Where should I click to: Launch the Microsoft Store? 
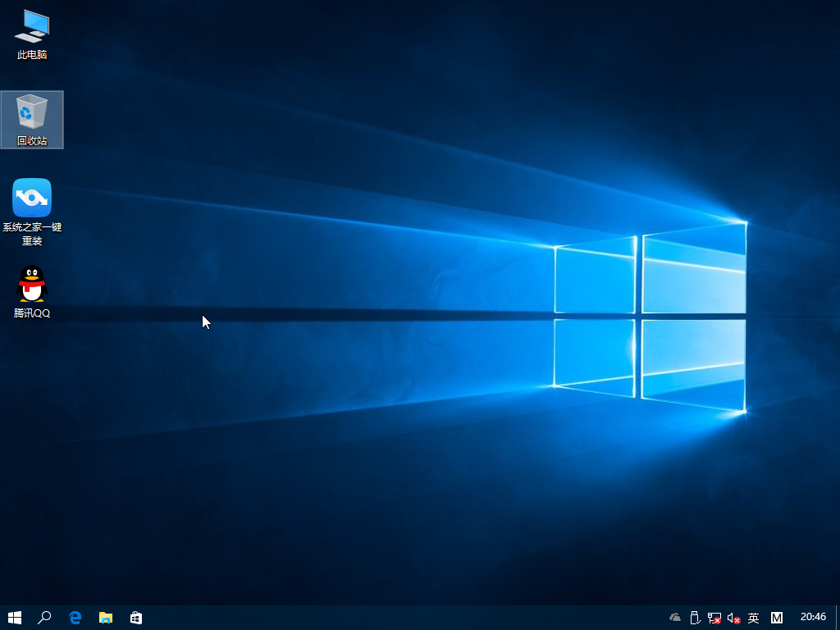click(136, 618)
